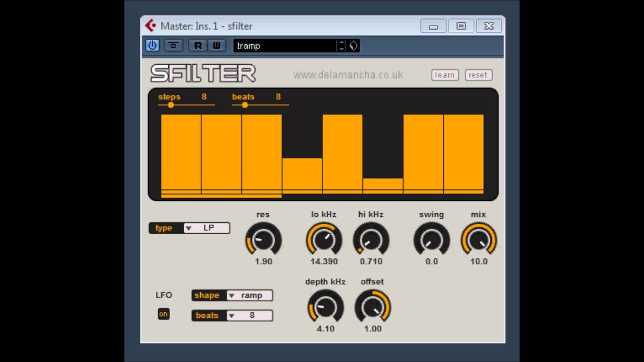Click the mix value 10.0
Image resolution: width=644 pixels, height=362 pixels.
[x=478, y=261]
